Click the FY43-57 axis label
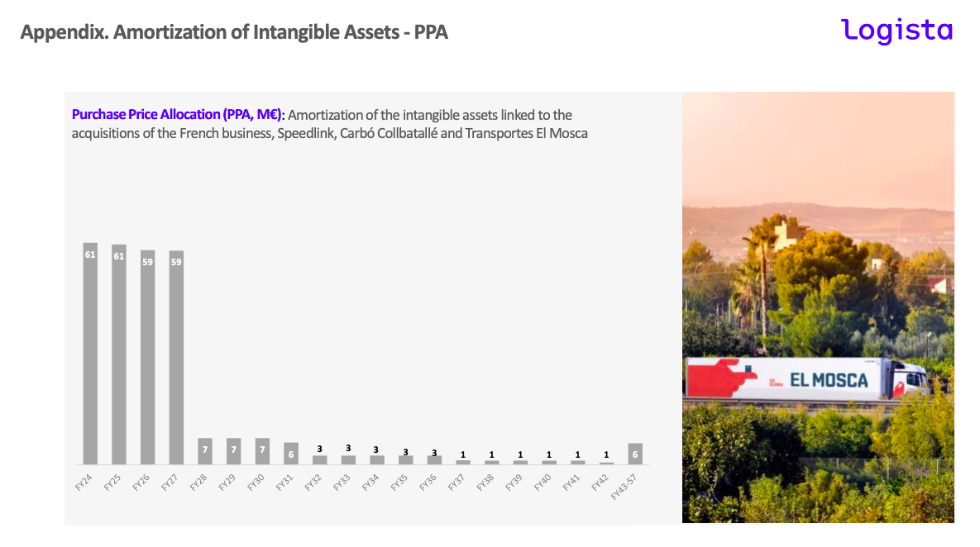Viewport: 980px width, 547px height. click(x=623, y=487)
